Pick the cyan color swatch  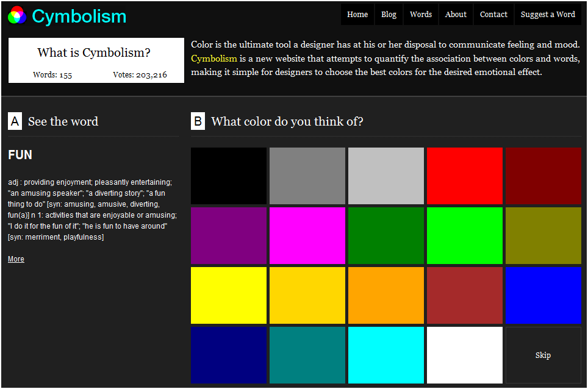[x=386, y=355]
